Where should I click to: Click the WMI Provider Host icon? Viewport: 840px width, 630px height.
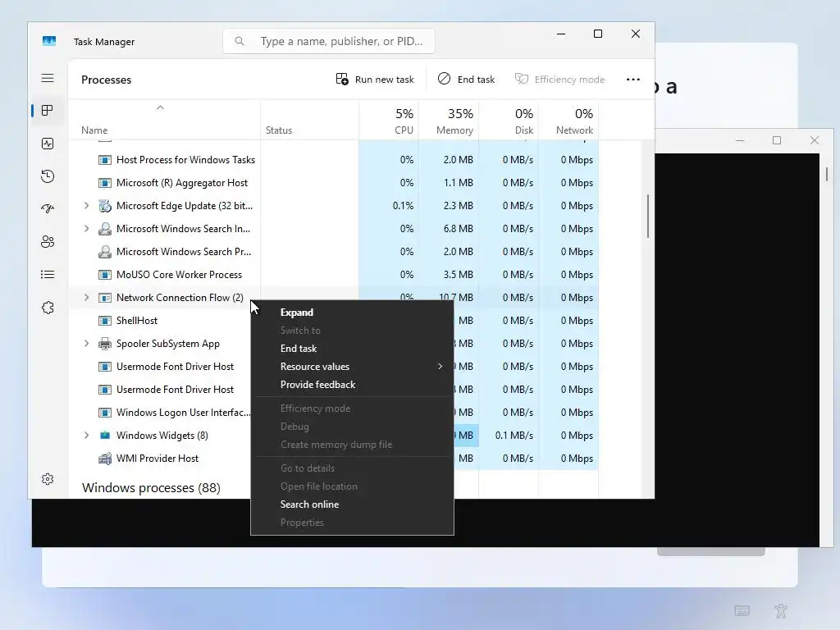coord(105,458)
